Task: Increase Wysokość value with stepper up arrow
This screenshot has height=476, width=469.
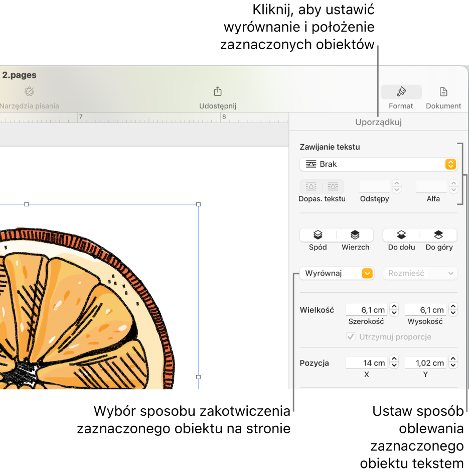Action: (x=453, y=307)
